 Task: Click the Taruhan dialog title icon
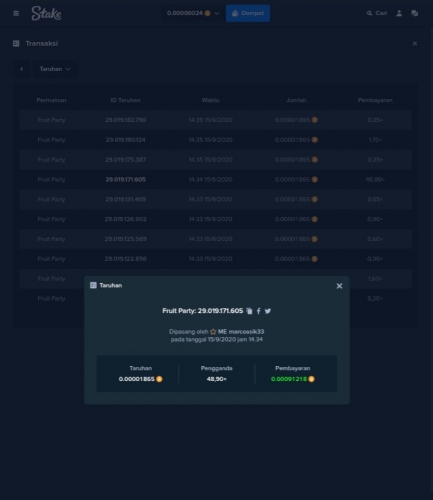(x=93, y=285)
